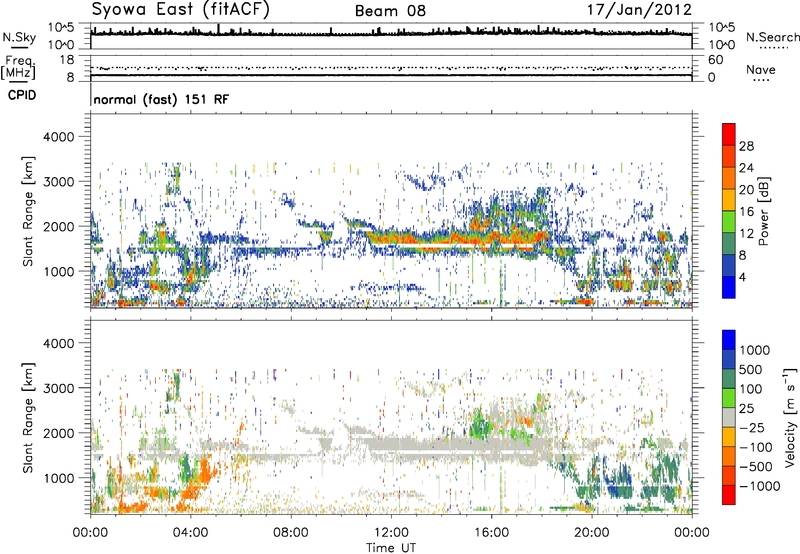Click the '12:00' time tick label
The width and height of the screenshot is (800, 554).
point(391,533)
